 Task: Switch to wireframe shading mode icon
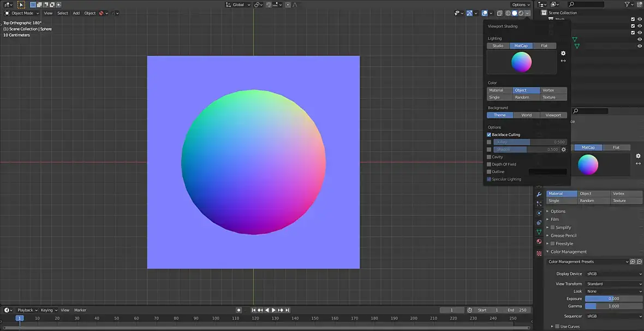508,13
